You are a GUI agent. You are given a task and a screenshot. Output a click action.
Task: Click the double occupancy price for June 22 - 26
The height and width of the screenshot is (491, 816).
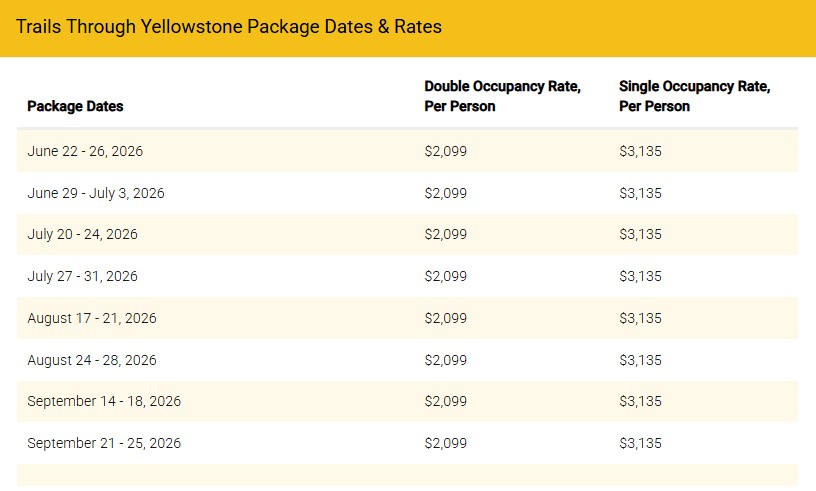tap(446, 152)
